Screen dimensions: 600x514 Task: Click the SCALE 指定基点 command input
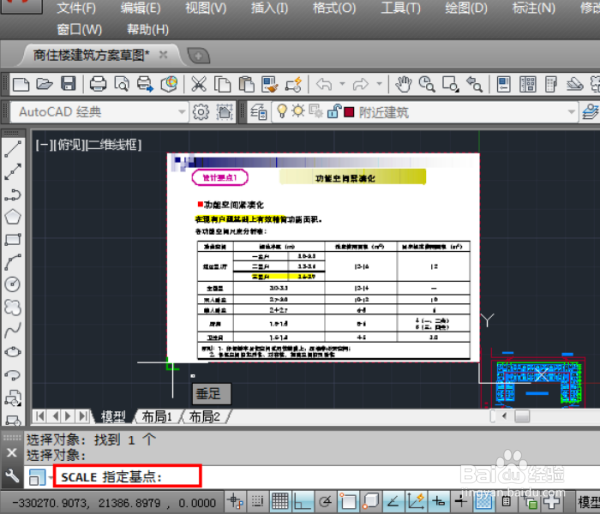(127, 477)
